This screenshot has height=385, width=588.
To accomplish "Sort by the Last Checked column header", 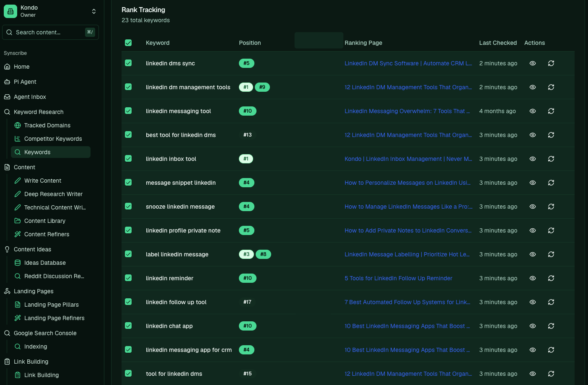I will [498, 43].
